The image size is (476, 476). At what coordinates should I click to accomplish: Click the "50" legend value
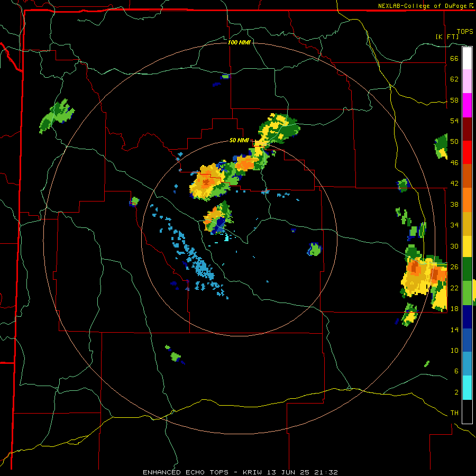point(454,142)
